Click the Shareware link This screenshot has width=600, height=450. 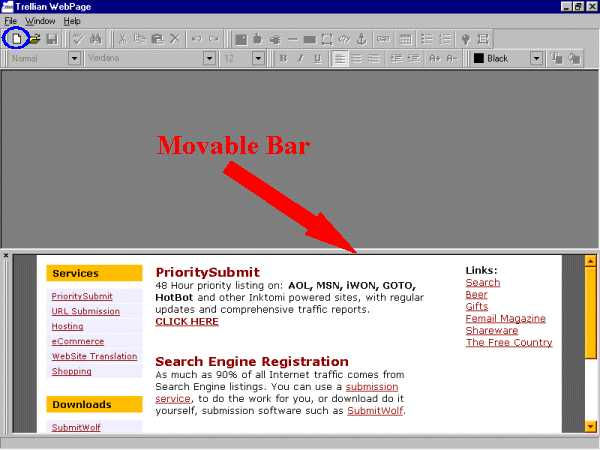point(492,330)
